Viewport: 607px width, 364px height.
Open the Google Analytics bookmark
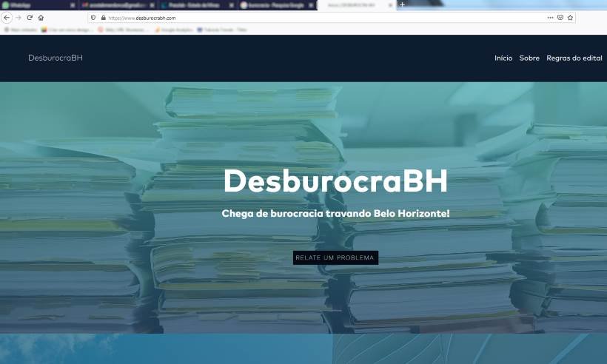click(x=173, y=30)
